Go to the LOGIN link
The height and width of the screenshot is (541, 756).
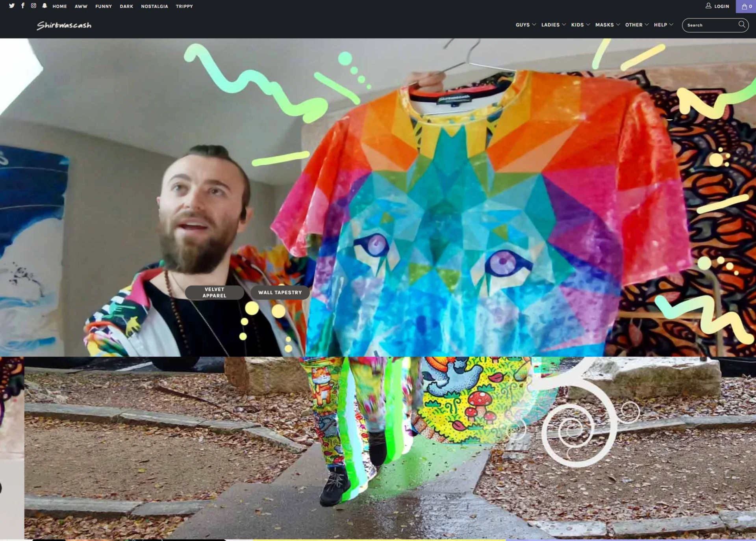tap(721, 6)
